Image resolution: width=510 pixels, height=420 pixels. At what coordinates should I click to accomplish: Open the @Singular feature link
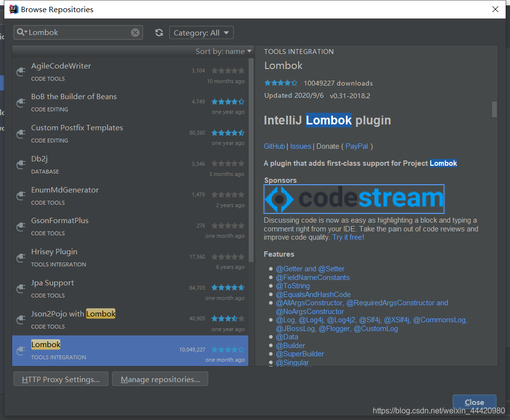coord(292,362)
